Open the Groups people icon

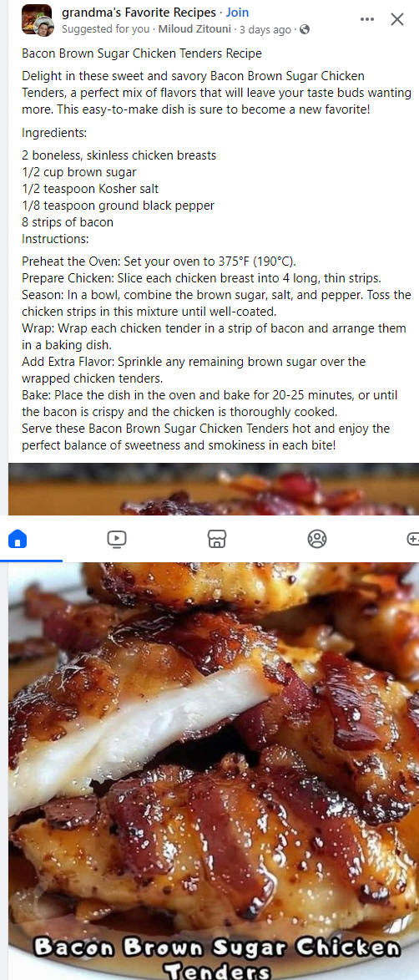(317, 538)
